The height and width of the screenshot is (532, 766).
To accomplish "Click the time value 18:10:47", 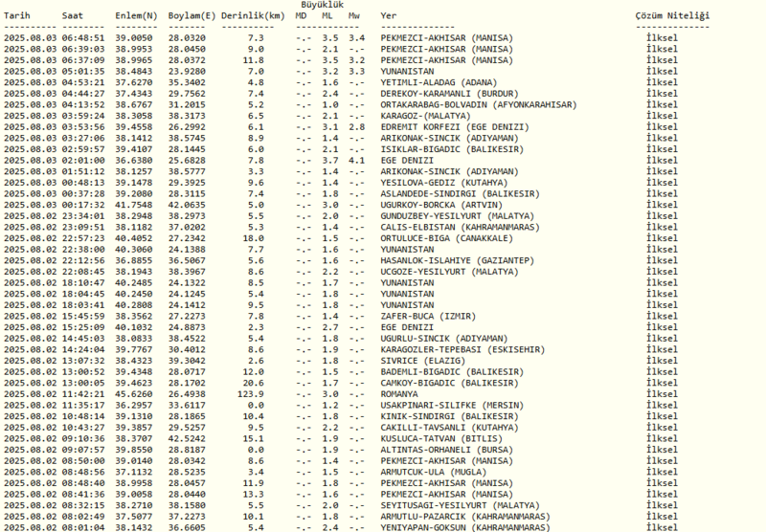I will coord(83,283).
